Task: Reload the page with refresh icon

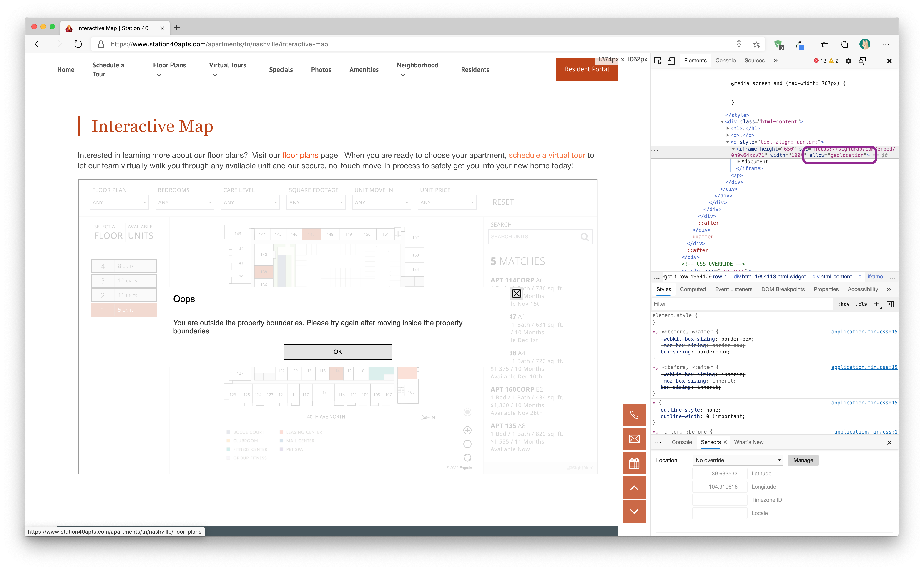Action: [x=78, y=44]
